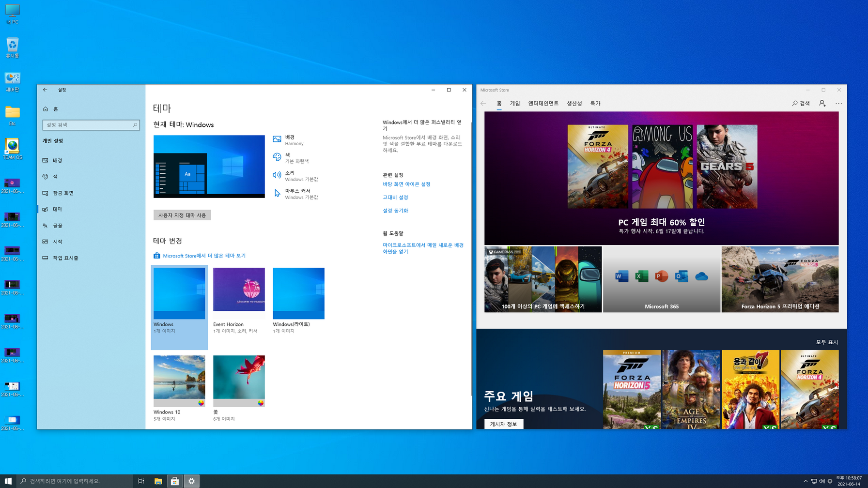The image size is (868, 488).
Task: Switch to the 엔터테인먼트 tab
Action: (x=543, y=103)
